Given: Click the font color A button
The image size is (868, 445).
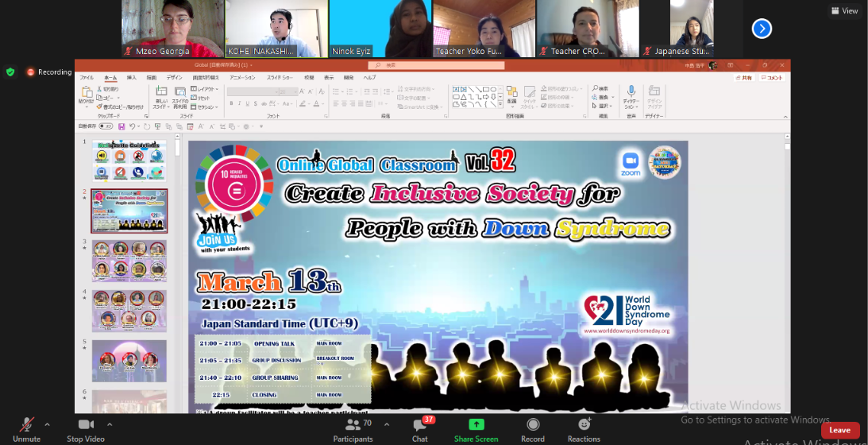Looking at the screenshot, I should tap(316, 103).
